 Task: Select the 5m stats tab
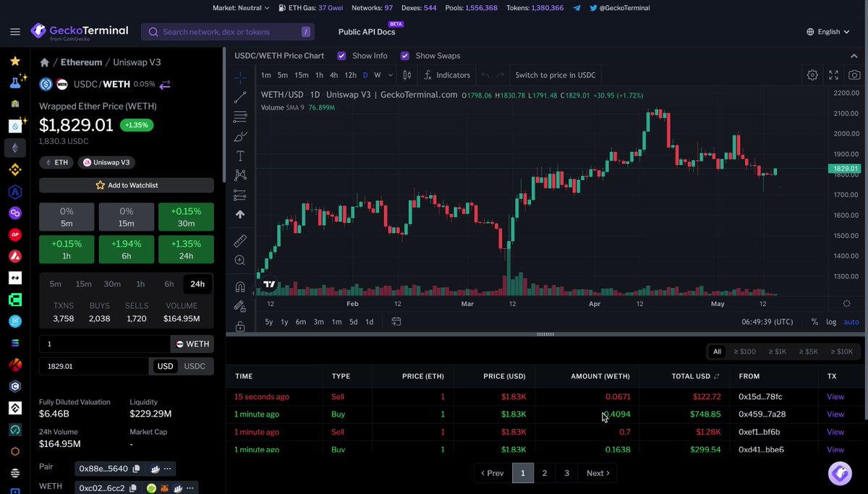(56, 284)
